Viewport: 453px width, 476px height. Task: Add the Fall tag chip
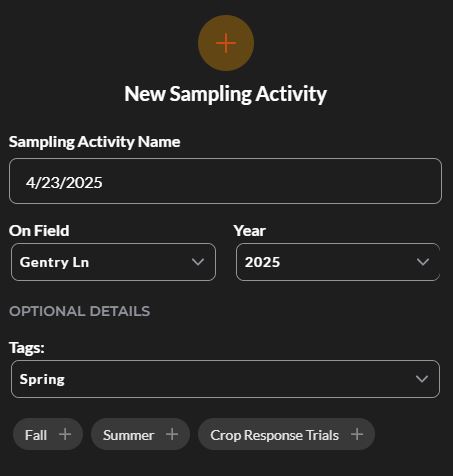[48, 434]
